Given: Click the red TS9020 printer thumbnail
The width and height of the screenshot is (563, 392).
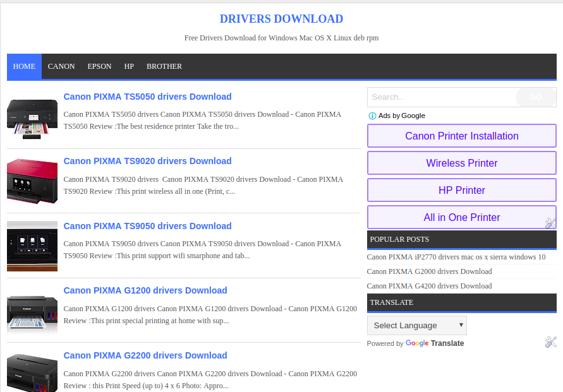Looking at the screenshot, I should click(x=32, y=181).
